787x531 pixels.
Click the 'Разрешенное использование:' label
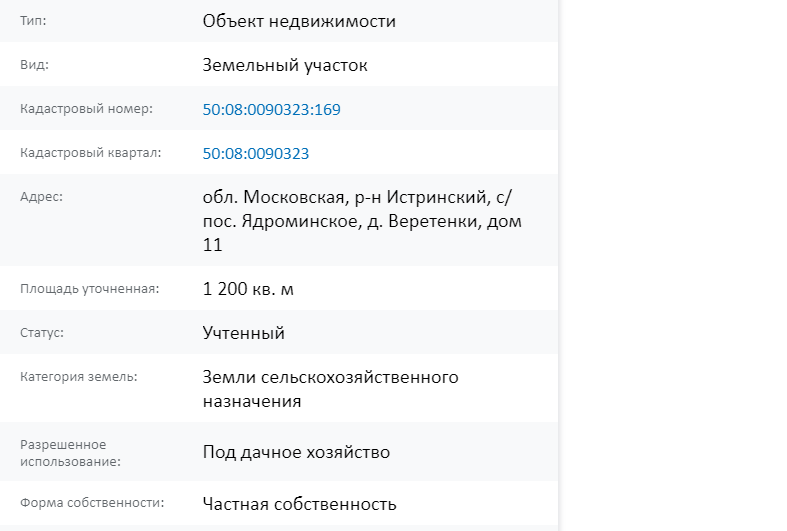pyautogui.click(x=70, y=453)
